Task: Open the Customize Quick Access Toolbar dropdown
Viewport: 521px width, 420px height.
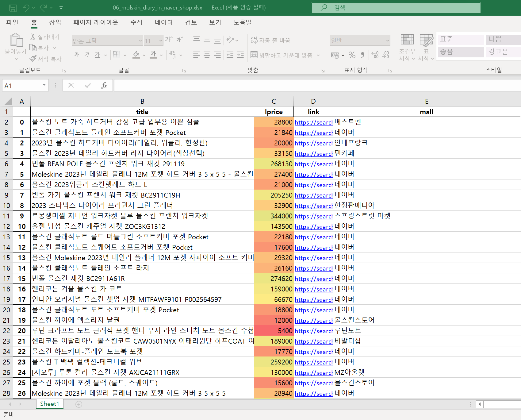Action: (61, 8)
